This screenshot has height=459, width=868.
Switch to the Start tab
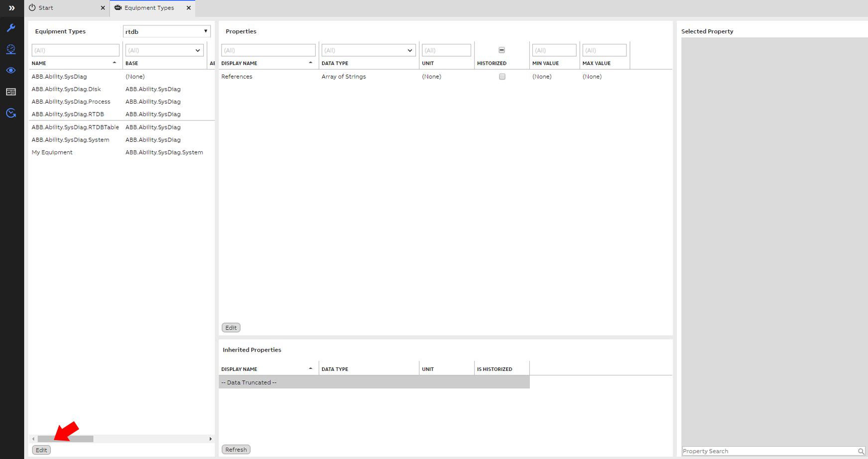click(x=46, y=8)
